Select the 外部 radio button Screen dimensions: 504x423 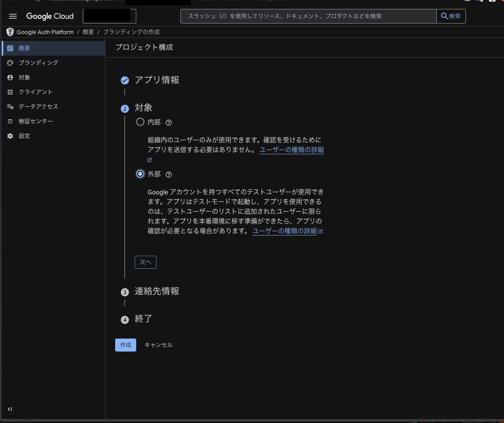pos(140,174)
